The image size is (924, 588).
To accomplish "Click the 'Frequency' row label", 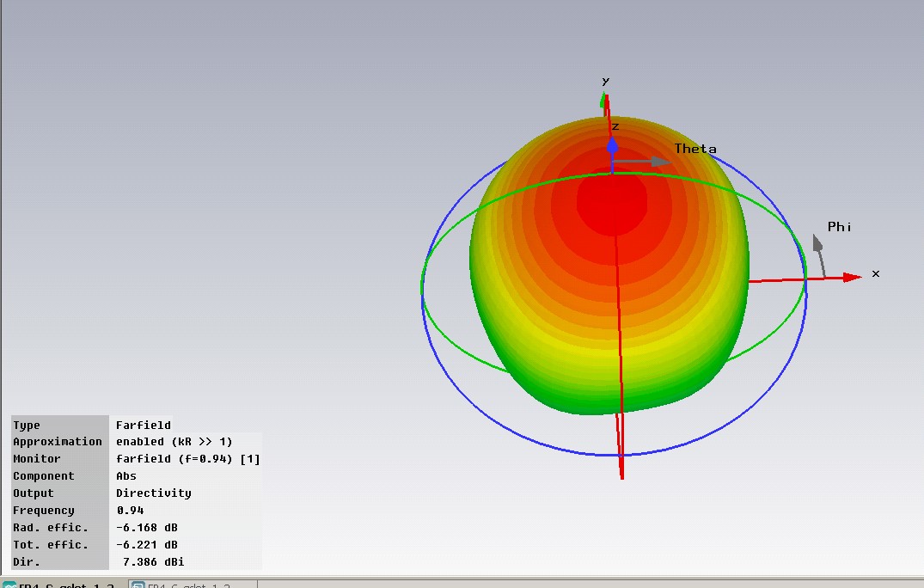I will pos(44,511).
